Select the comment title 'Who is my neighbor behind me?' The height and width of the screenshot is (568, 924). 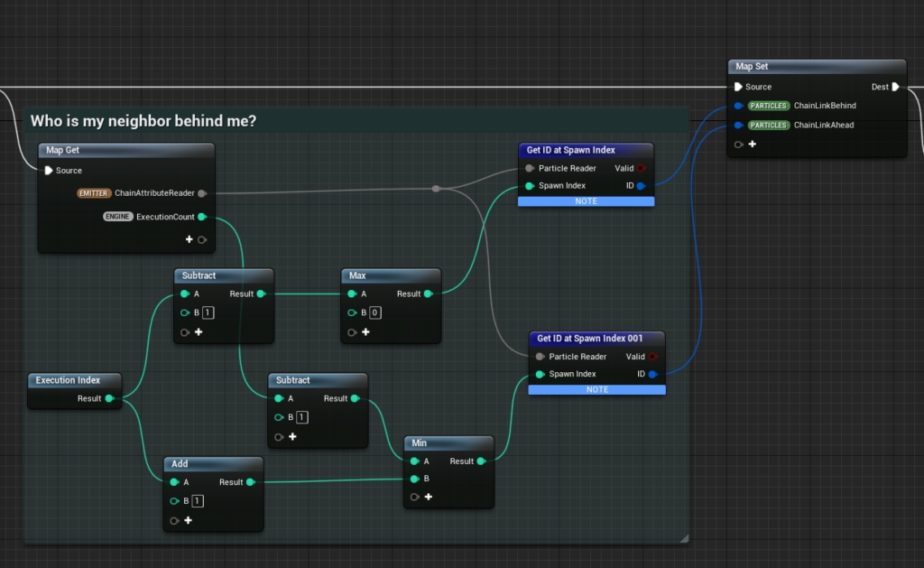[143, 121]
